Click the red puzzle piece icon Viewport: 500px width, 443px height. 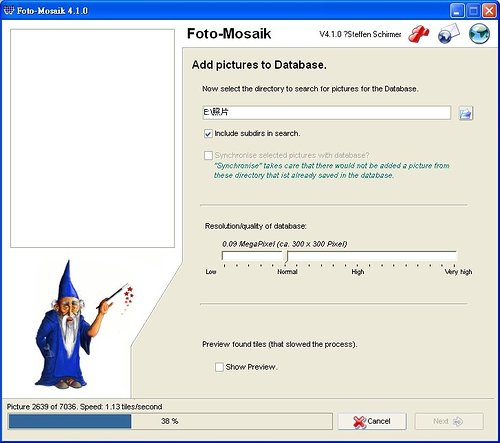coord(419,34)
